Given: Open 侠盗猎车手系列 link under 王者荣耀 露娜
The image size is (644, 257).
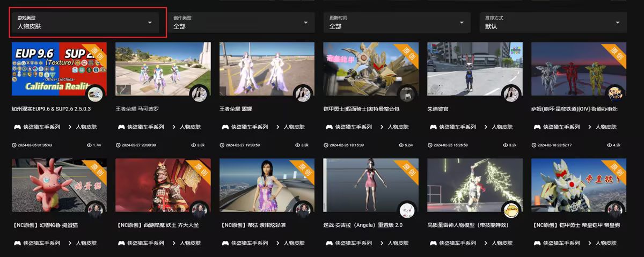Looking at the screenshot, I should coord(250,127).
